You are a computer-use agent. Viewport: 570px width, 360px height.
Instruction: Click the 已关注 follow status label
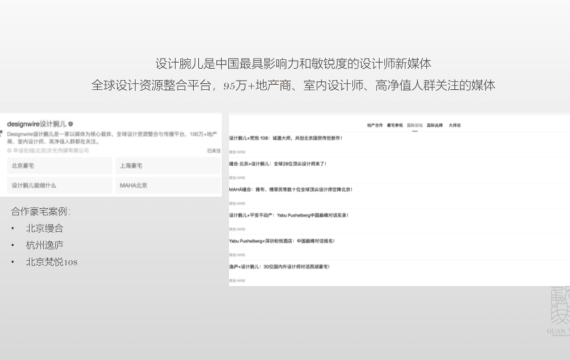coord(214,151)
